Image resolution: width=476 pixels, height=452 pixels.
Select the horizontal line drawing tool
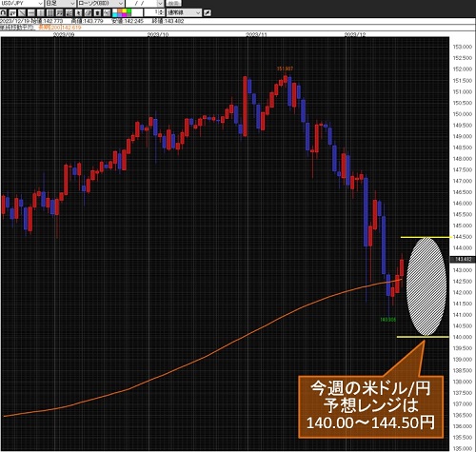31,12
